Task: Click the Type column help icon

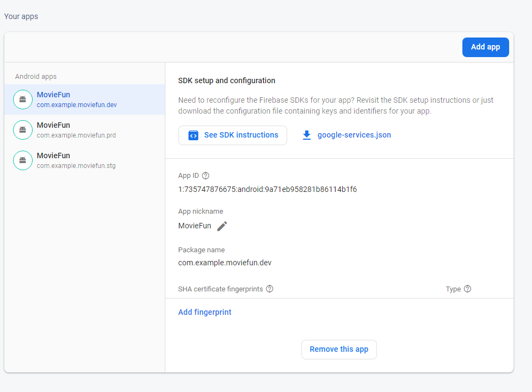Action: pos(467,289)
